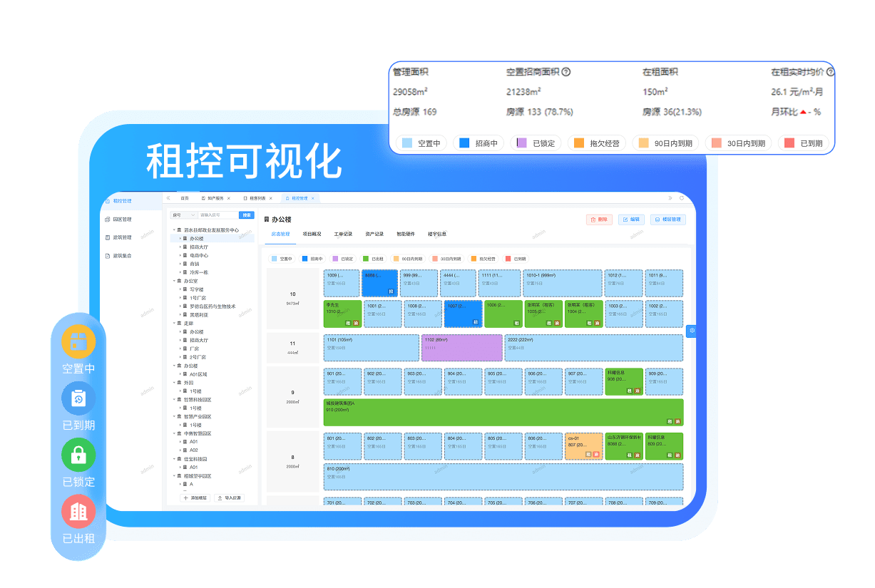Viewport: 875px width, 588px height.
Task: Collapse the sidebar with the double-arrow icon
Action: click(x=169, y=198)
